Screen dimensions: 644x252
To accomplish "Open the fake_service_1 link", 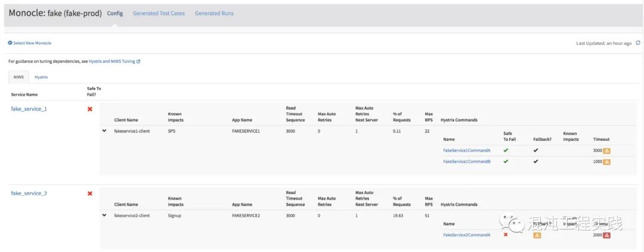I will pyautogui.click(x=29, y=109).
